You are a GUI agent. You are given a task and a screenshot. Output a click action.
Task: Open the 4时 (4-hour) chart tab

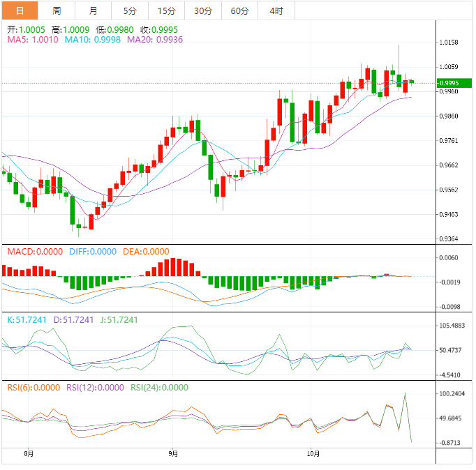coord(276,10)
